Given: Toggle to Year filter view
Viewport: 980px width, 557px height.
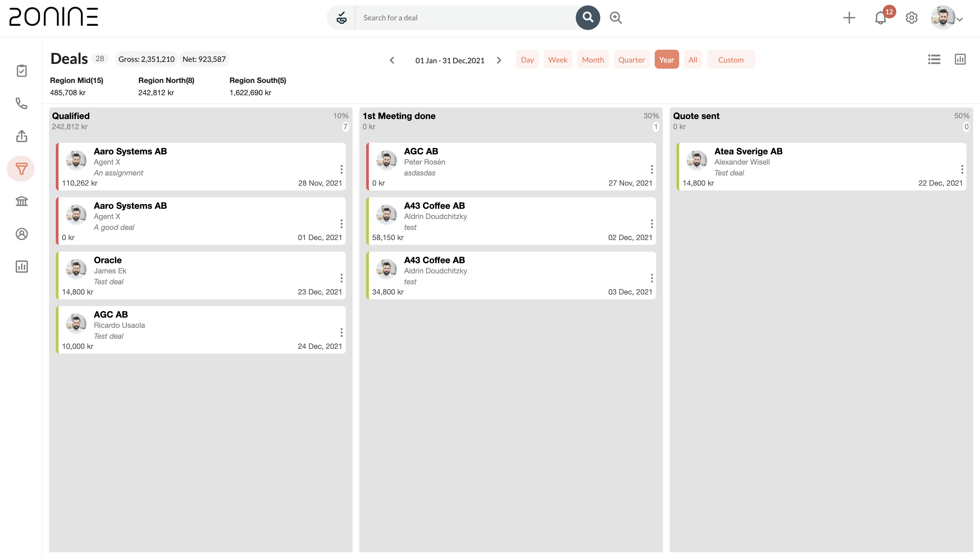Looking at the screenshot, I should pyautogui.click(x=666, y=59).
